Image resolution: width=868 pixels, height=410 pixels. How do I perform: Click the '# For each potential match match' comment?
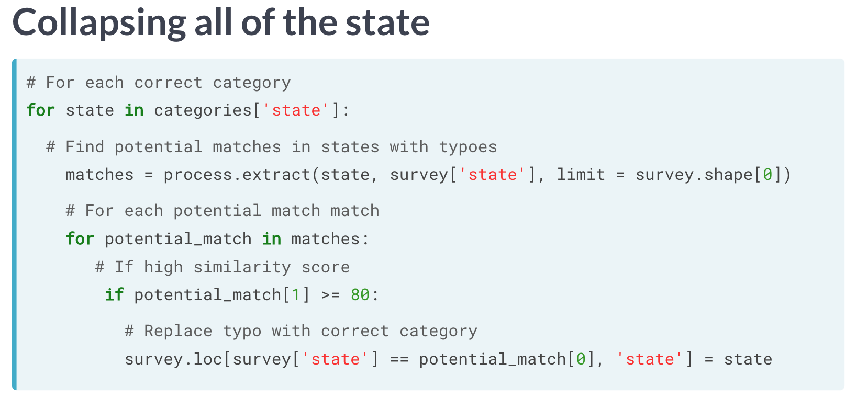coord(222,211)
